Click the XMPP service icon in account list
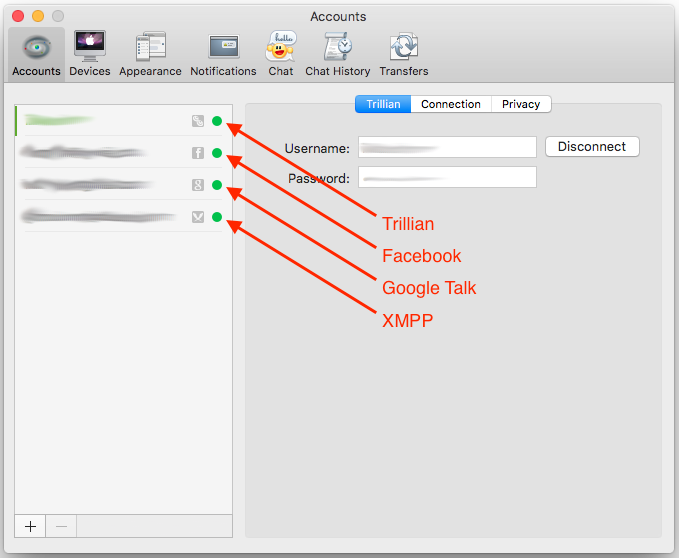 coord(198,217)
